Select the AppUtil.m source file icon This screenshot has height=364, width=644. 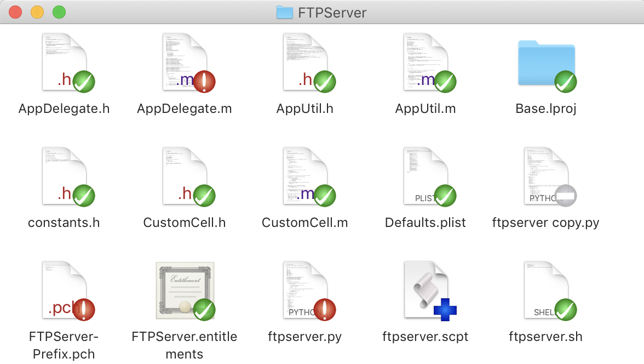click(x=426, y=62)
